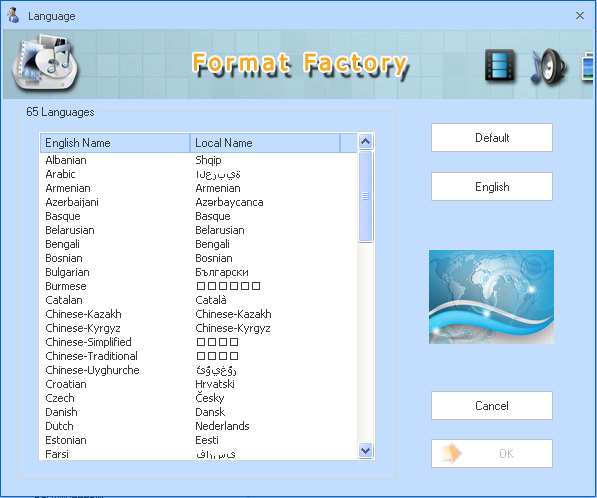Click the scroll down arrow of language list

[366, 451]
